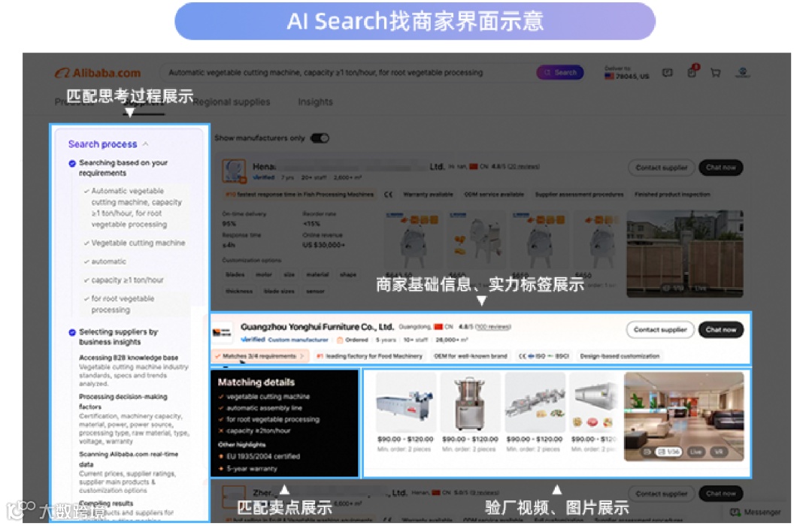Open the orders icon with red badge
The width and height of the screenshot is (812, 526).
point(692,72)
